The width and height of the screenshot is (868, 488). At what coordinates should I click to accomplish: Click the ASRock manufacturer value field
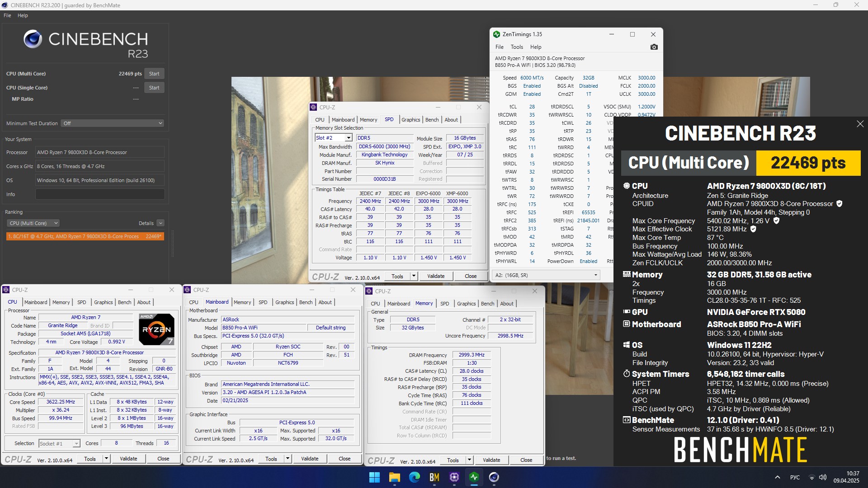(x=288, y=319)
